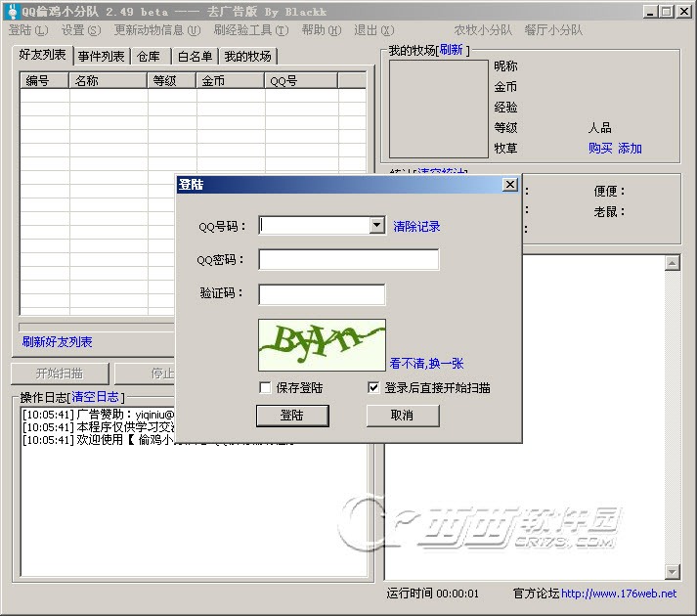Switch to the 事件列表 tab
Screen dimensions: 697x616
coord(102,57)
